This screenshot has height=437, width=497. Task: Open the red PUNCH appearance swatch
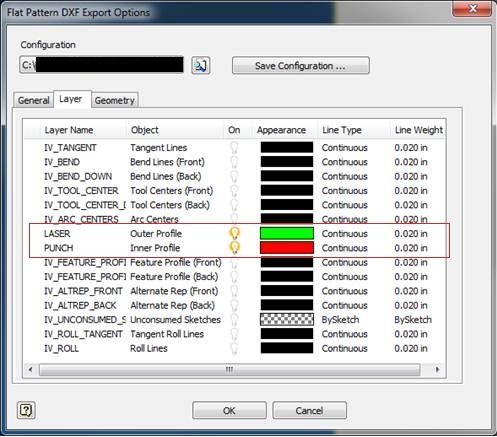[287, 248]
